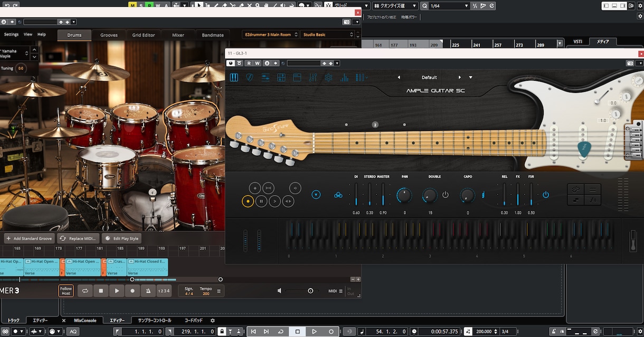Click Cubase transport play button
This screenshot has width=644, height=337.
click(314, 331)
